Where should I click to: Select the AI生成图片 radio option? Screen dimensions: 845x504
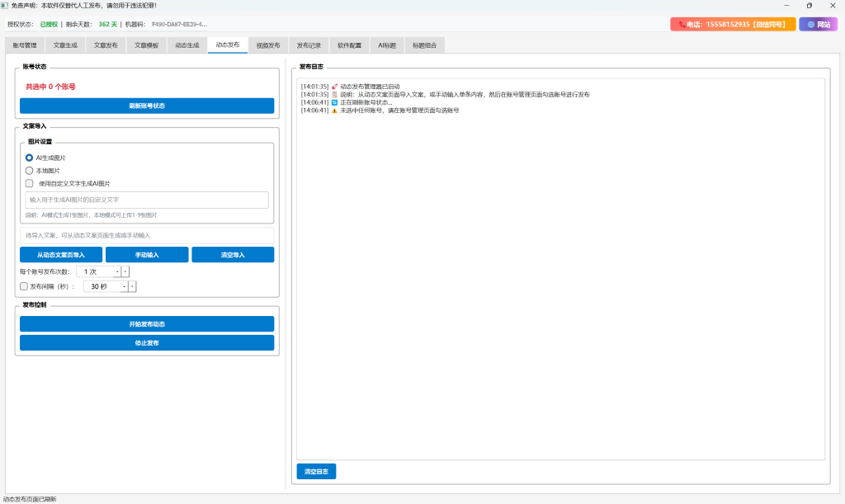tap(30, 157)
